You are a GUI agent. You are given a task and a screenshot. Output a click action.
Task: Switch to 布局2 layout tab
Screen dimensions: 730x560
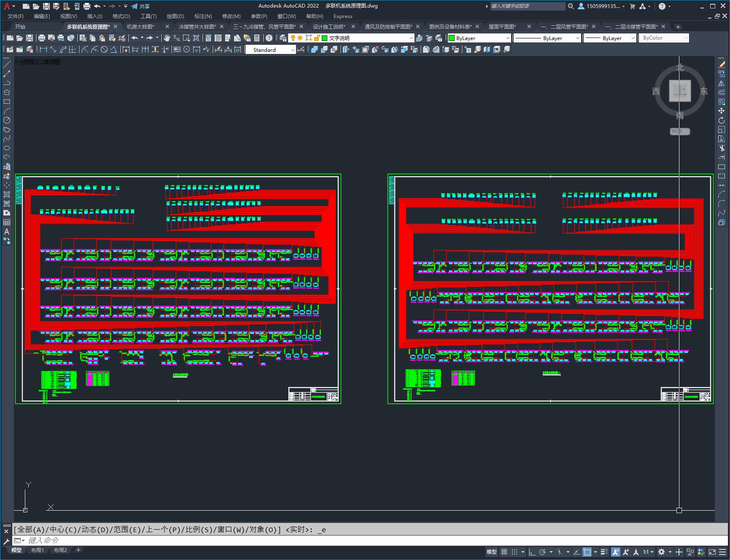click(x=60, y=550)
